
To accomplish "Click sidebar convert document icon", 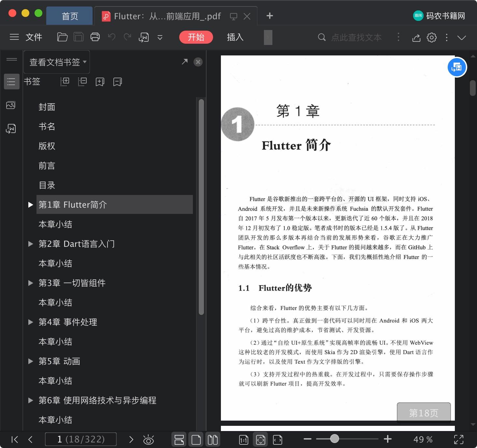I will tap(11, 128).
